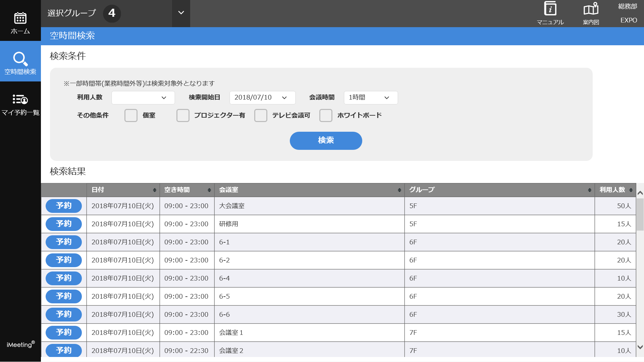
Task: Click the 50人 capacity cell
Action: (x=615, y=206)
